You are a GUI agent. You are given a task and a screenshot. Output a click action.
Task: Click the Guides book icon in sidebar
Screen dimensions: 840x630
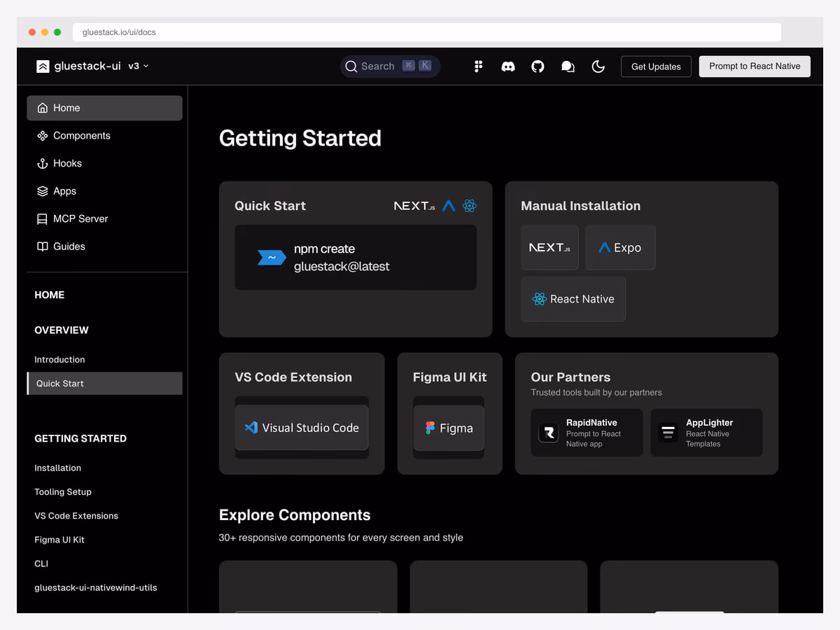pyautogui.click(x=42, y=246)
